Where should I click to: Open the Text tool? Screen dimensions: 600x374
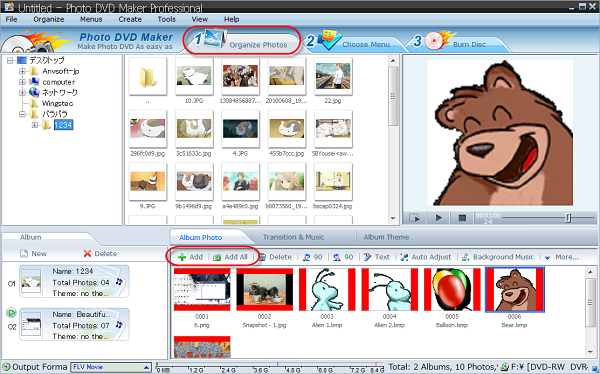(377, 257)
